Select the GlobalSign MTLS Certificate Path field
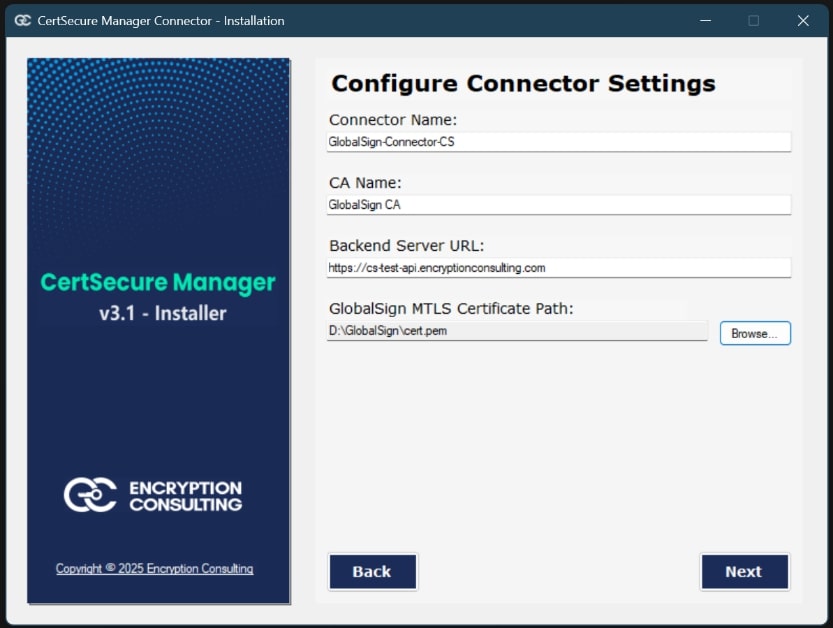833x628 pixels. (517, 330)
